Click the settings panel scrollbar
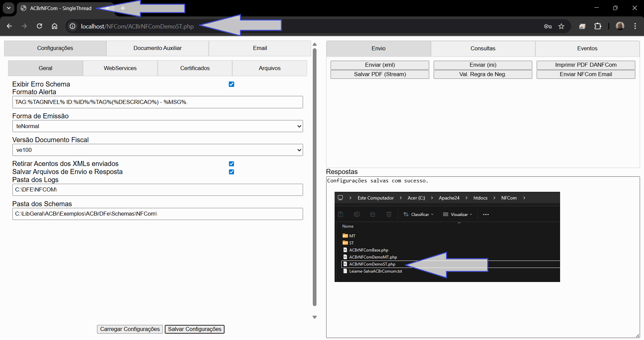Screen dimensions: 644x340 coord(314,177)
